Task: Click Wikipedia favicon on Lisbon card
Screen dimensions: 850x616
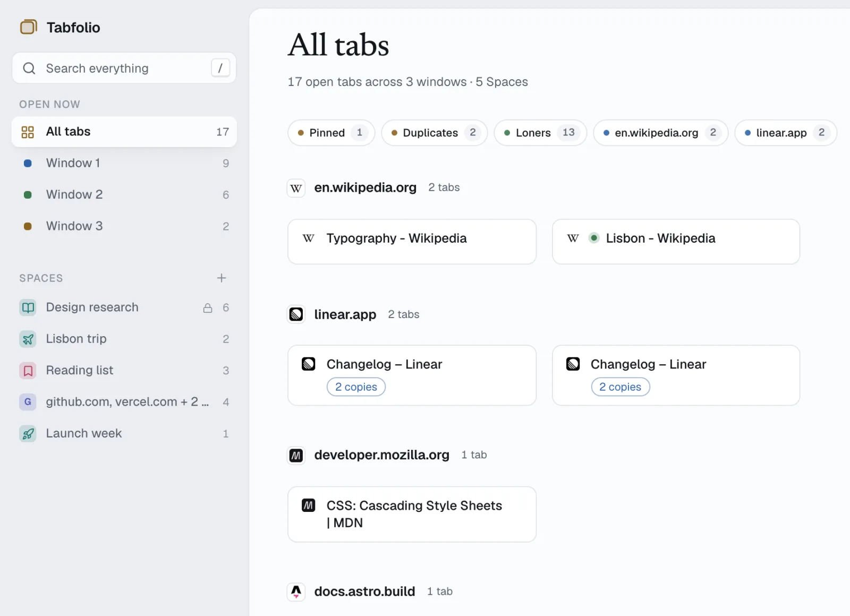Action: tap(573, 238)
